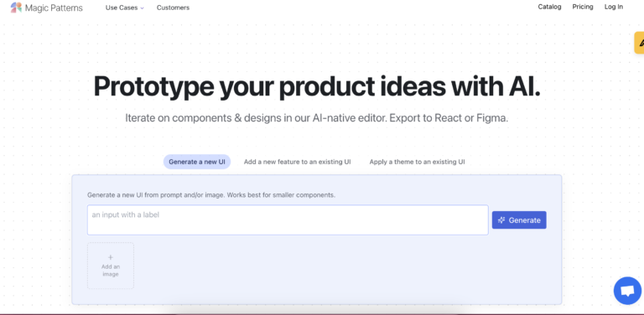644x315 pixels.
Task: Expand the Use Cases dropdown chevron
Action: pos(142,8)
